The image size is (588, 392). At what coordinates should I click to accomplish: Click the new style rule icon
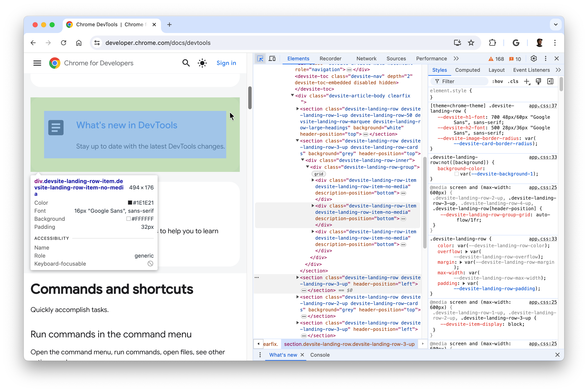coord(527,82)
